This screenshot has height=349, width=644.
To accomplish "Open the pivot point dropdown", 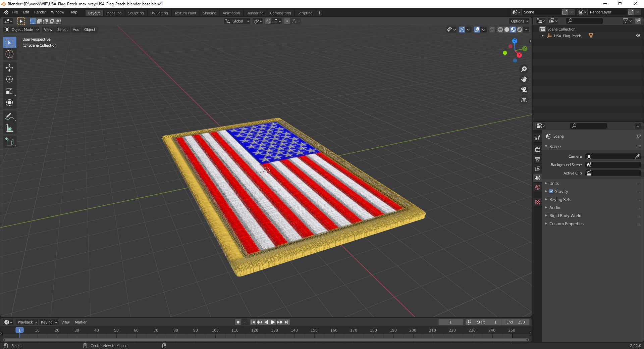I will (x=258, y=21).
